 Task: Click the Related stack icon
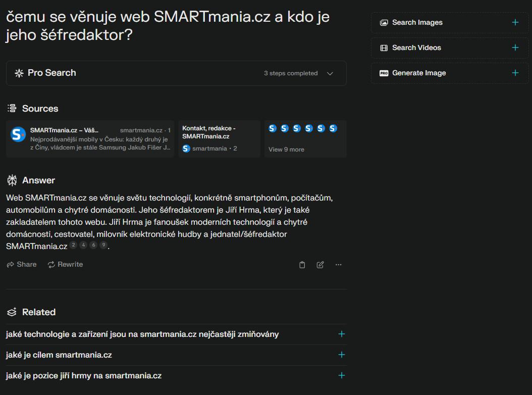tap(12, 312)
